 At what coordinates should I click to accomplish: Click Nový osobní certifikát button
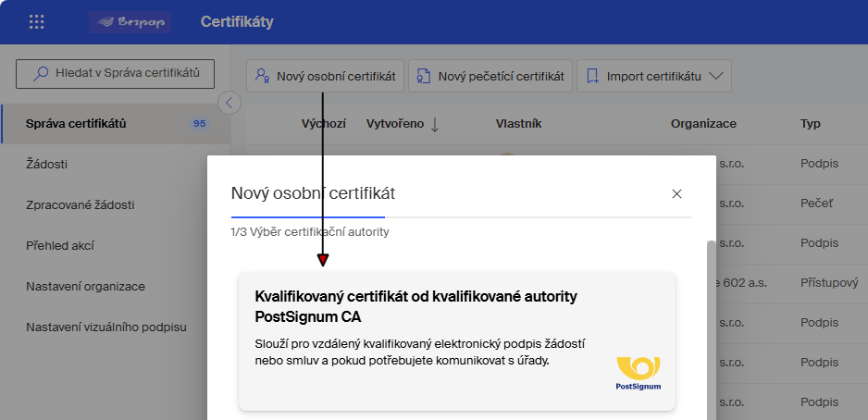pos(326,77)
